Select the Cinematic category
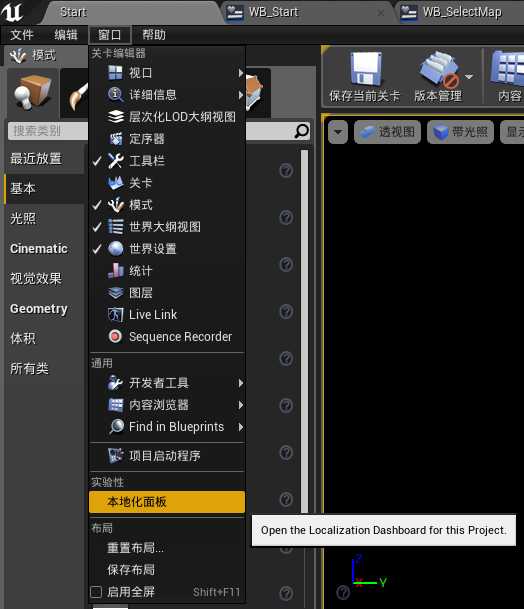Screen dimensions: 524x609 [44, 249]
